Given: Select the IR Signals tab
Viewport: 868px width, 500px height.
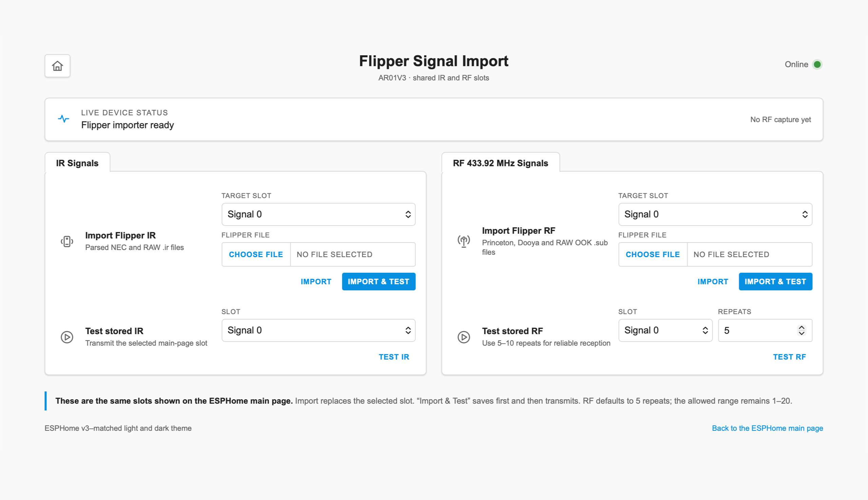Looking at the screenshot, I should tap(77, 163).
